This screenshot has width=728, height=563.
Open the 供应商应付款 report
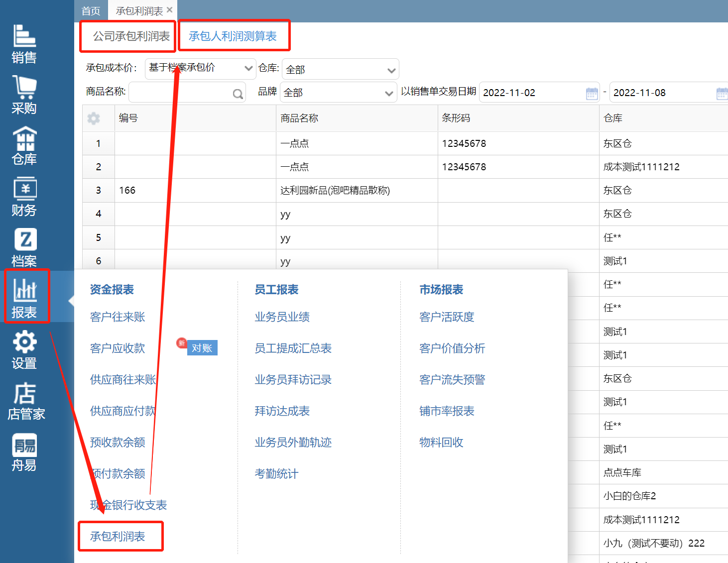click(x=123, y=411)
